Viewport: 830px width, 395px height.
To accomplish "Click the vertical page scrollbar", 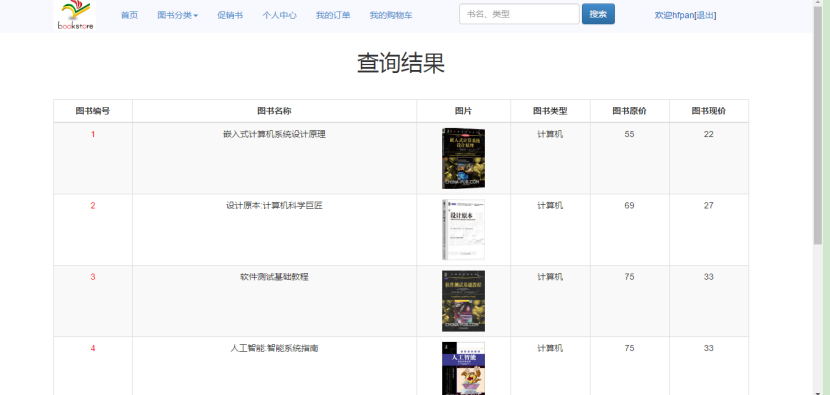I will [x=818, y=198].
